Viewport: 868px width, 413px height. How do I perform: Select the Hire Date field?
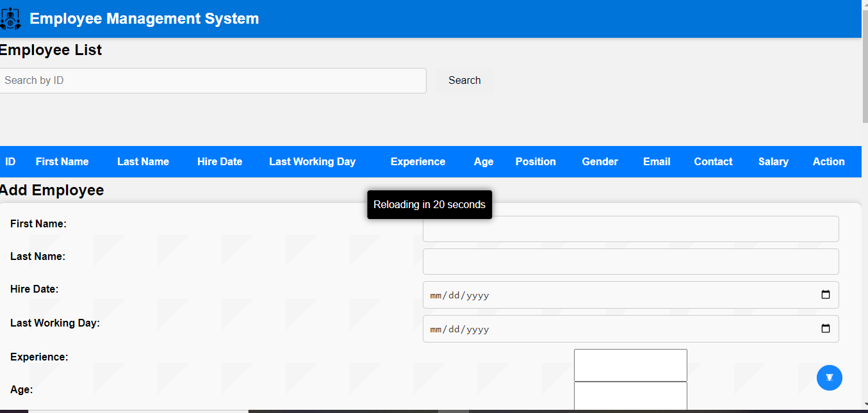pos(631,295)
